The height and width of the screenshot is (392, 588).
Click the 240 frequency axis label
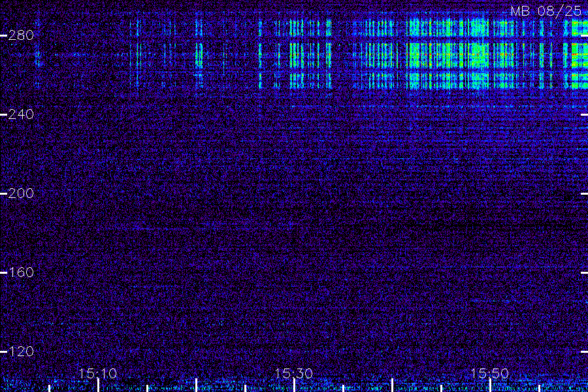click(x=21, y=114)
